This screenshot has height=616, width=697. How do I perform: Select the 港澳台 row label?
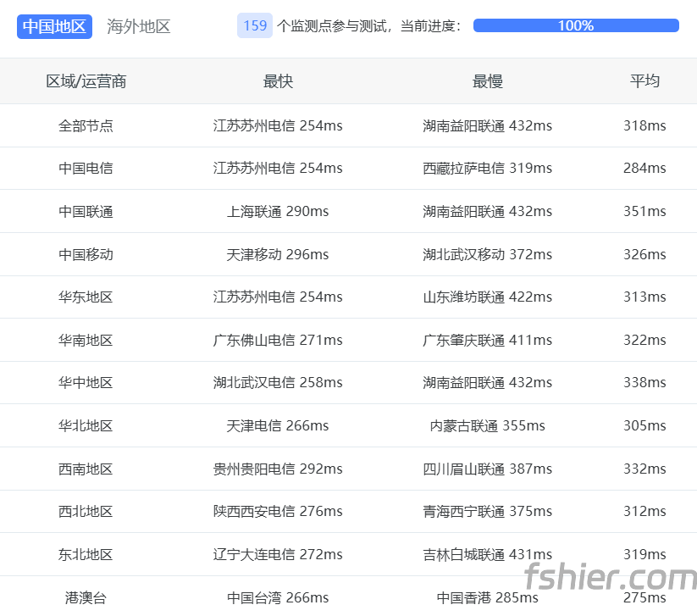click(x=86, y=597)
